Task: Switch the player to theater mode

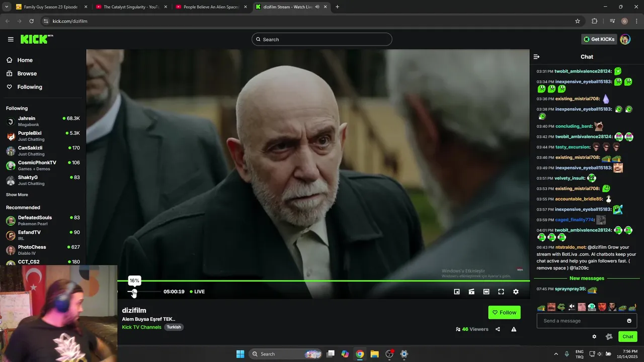Action: 486,292
